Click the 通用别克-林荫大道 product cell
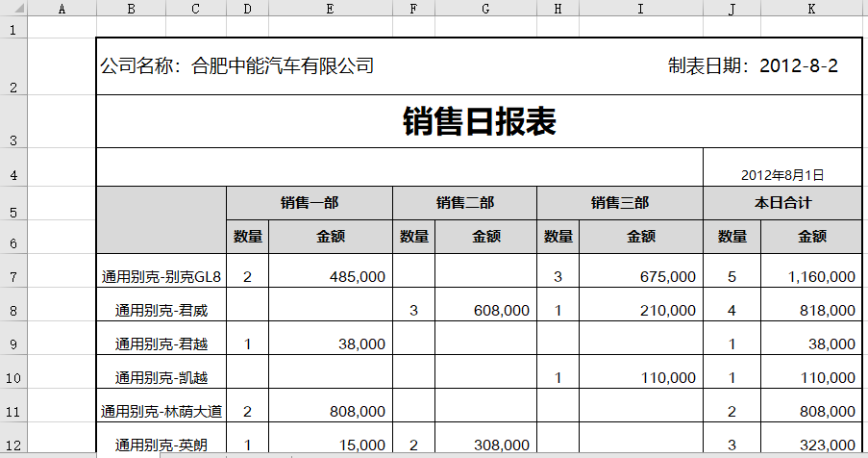 [161, 412]
